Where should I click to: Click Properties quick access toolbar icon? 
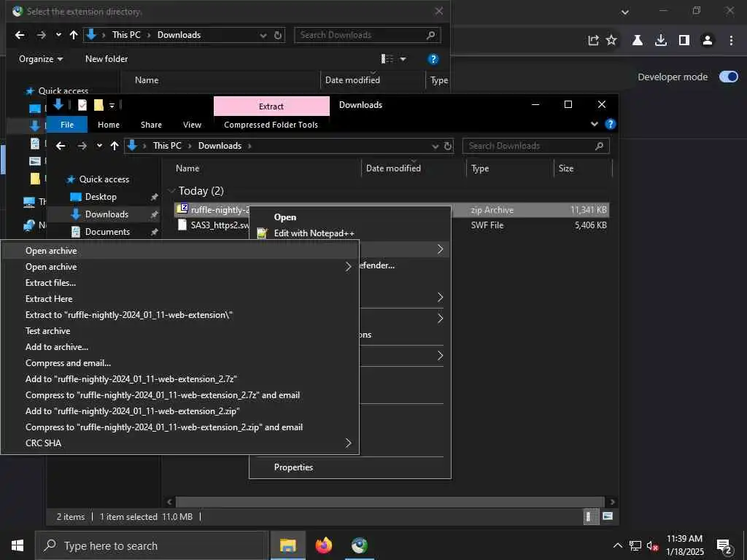click(x=82, y=105)
